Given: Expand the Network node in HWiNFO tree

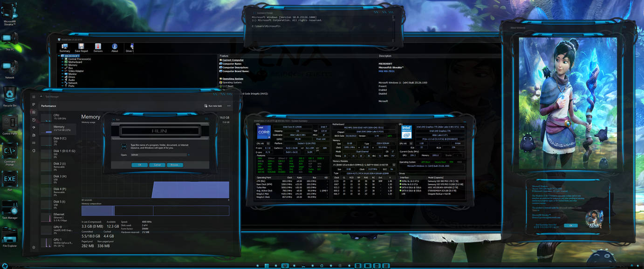Looking at the screenshot, I should 62,83.
